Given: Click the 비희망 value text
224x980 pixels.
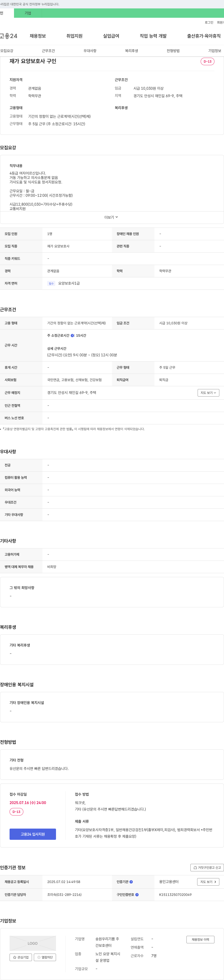Looking at the screenshot, I should (52, 567).
